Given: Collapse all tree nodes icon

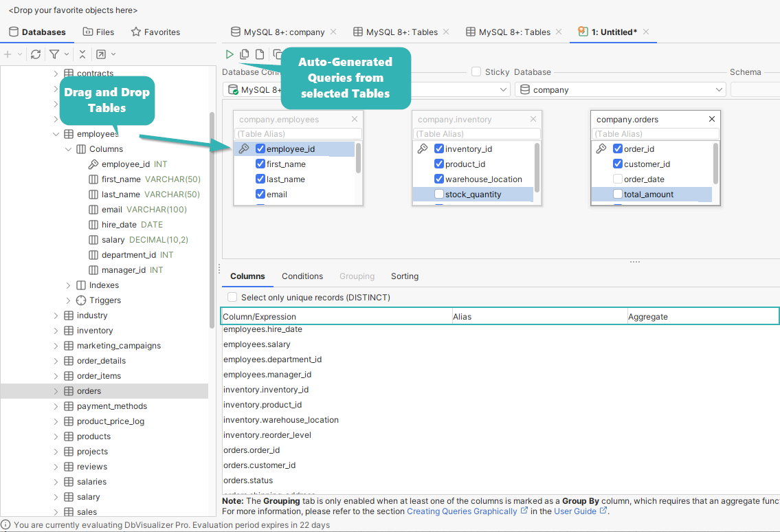Looking at the screenshot, I should 82,54.
